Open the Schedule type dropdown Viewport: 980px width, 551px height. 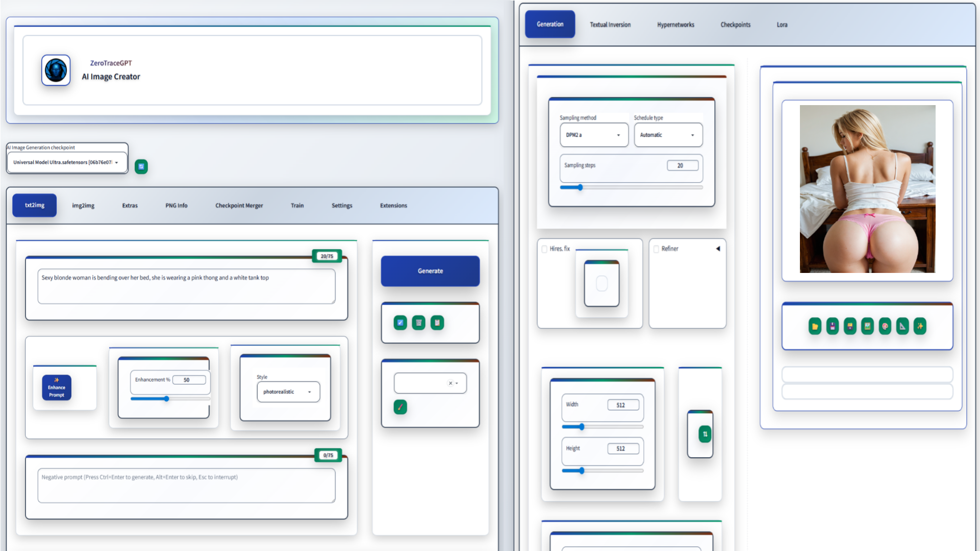point(668,135)
